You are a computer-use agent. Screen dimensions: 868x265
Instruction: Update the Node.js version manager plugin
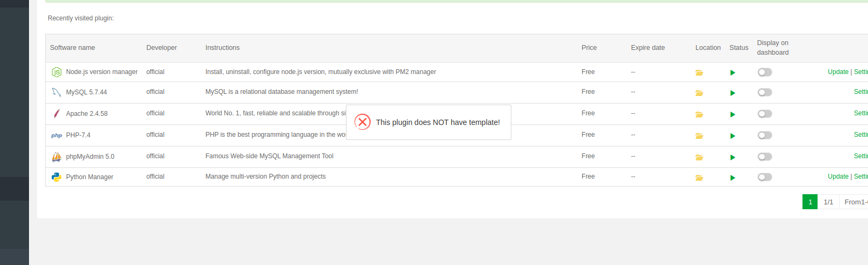(x=838, y=72)
